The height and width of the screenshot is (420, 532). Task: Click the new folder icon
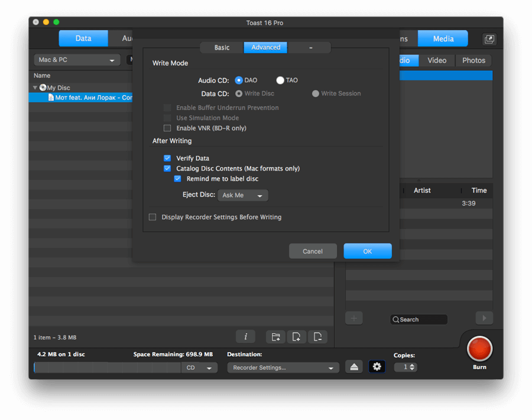coord(275,337)
